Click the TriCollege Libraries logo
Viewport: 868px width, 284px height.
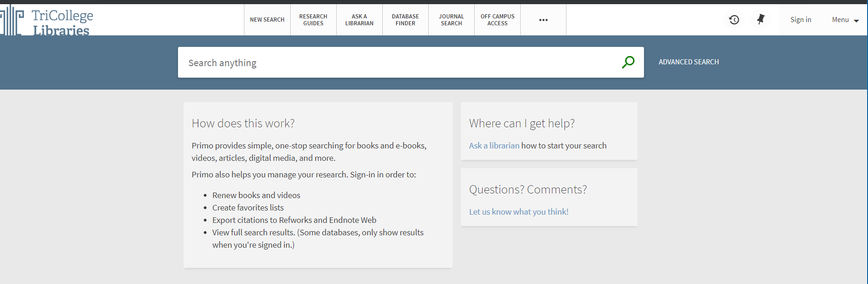point(46,20)
